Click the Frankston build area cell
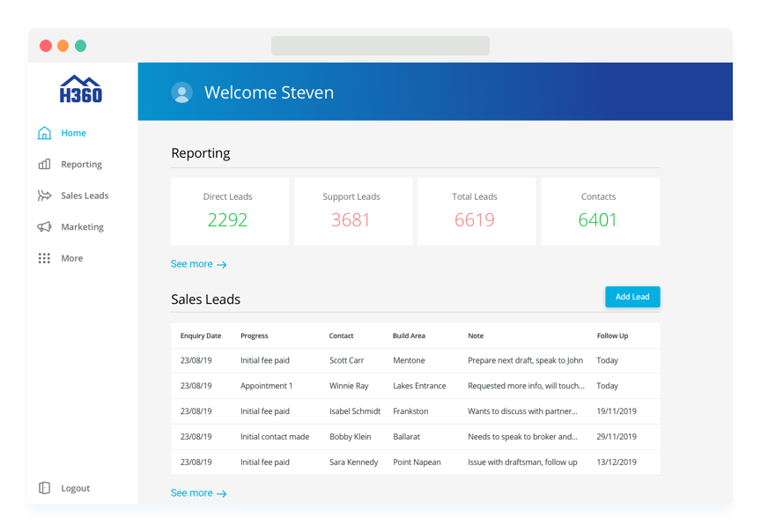Screen dimensions: 761x532 point(410,411)
